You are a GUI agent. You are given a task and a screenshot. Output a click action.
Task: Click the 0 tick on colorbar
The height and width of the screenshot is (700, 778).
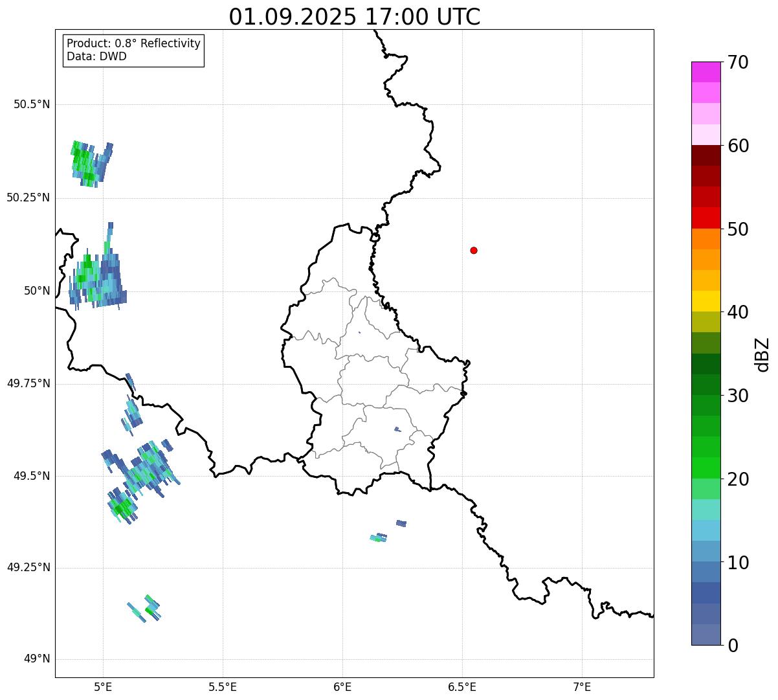pos(733,646)
